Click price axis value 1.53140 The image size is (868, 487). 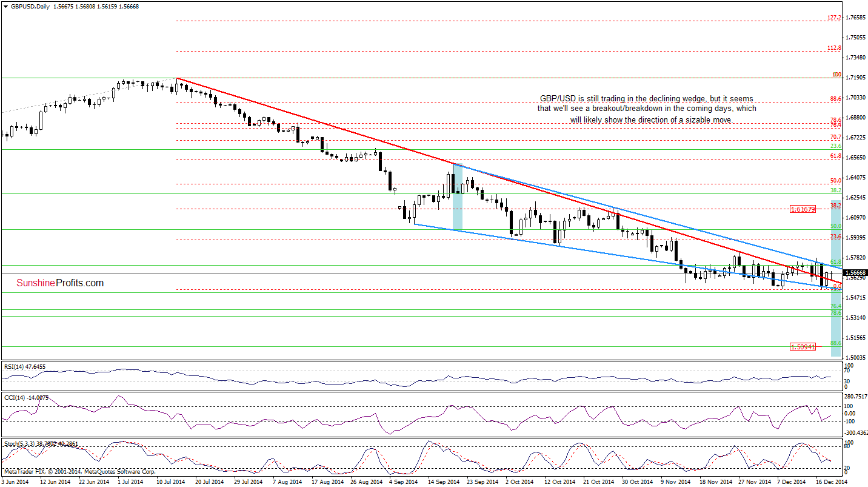click(855, 318)
